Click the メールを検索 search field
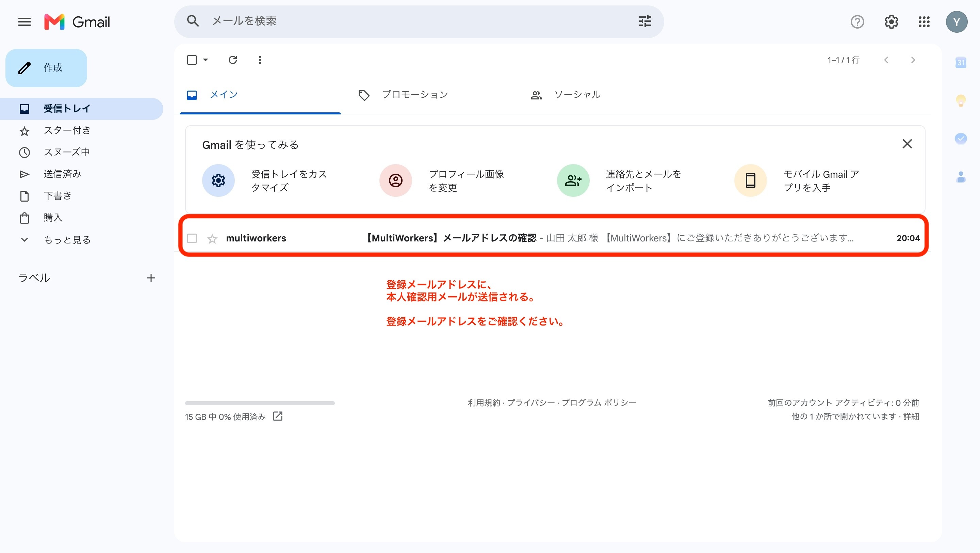This screenshot has height=553, width=980. [x=419, y=21]
